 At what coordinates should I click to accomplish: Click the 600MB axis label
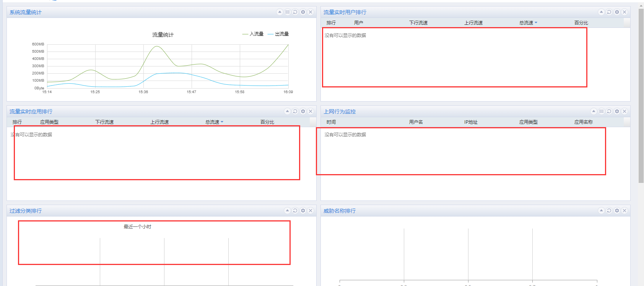point(38,44)
